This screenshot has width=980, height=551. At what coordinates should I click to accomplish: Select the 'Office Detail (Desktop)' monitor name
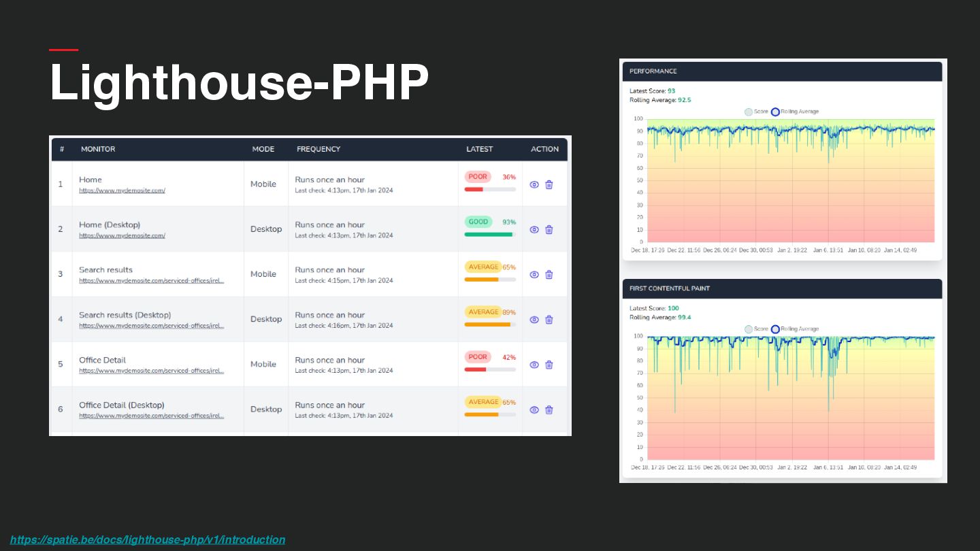click(x=121, y=405)
